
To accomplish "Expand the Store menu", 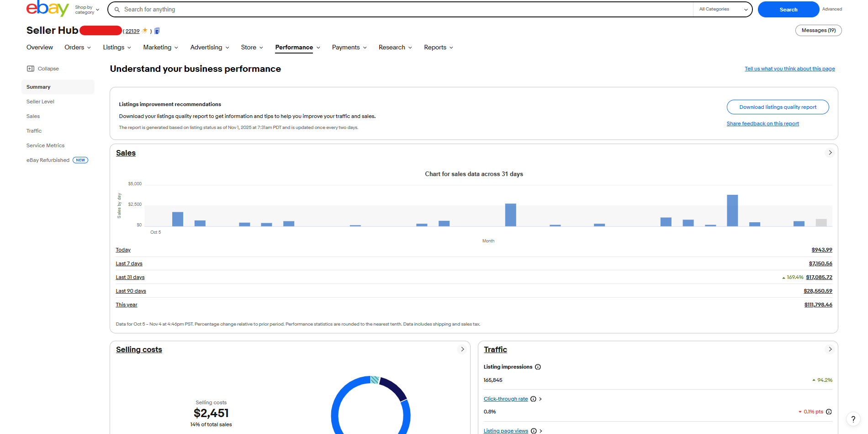I will (x=252, y=48).
